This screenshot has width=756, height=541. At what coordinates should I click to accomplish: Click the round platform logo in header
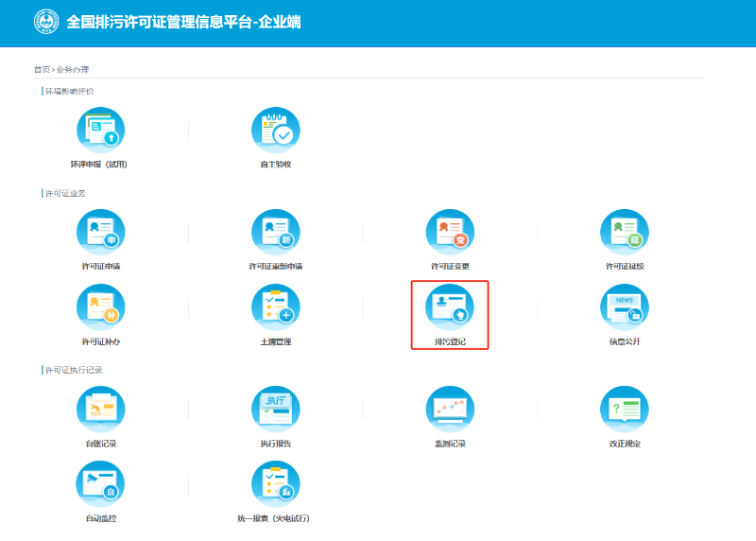tap(46, 21)
